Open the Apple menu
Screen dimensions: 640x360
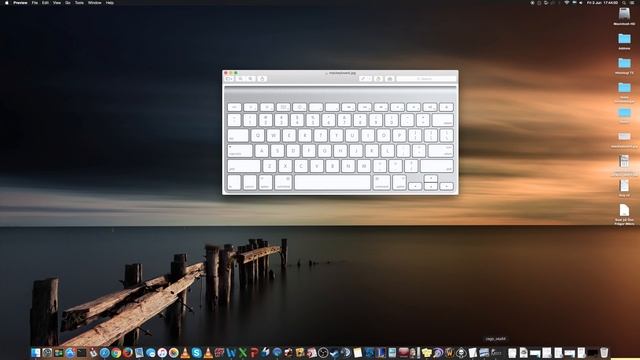pyautogui.click(x=7, y=2)
